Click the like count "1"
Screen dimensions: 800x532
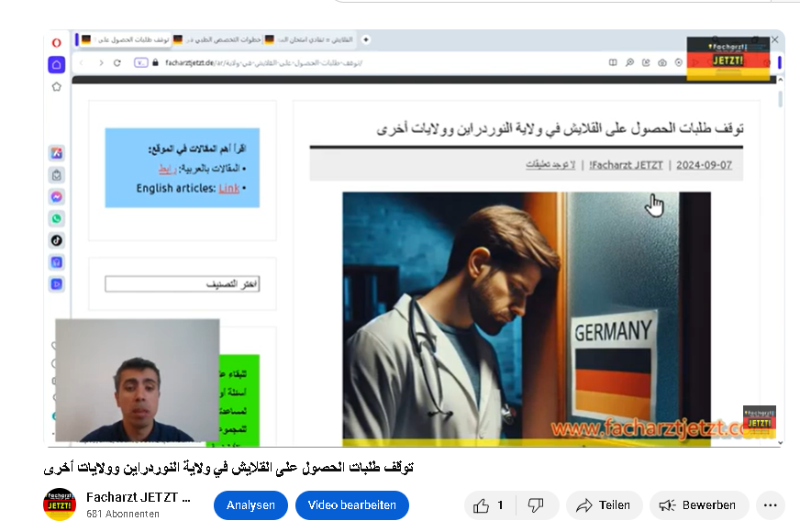(x=501, y=505)
